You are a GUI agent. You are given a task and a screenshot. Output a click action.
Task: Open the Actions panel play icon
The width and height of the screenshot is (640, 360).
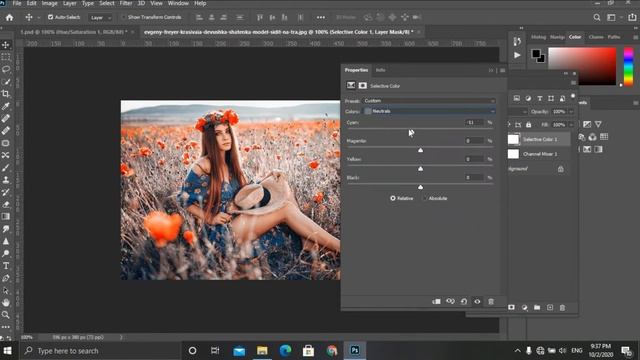[x=517, y=55]
